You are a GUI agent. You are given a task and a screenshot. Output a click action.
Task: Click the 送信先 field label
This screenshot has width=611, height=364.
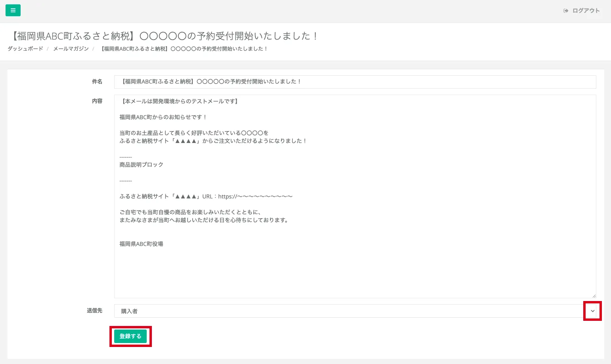pyautogui.click(x=94, y=311)
